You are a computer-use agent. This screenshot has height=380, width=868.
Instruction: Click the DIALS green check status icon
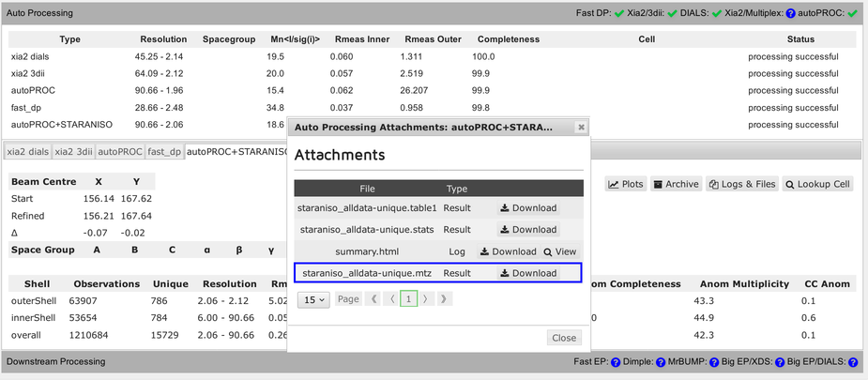pos(716,13)
